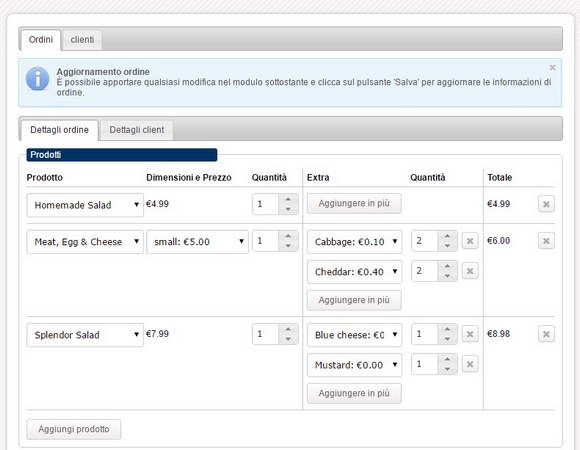Decrease Mustard extra quantity
This screenshot has width=580, height=450.
(x=448, y=369)
